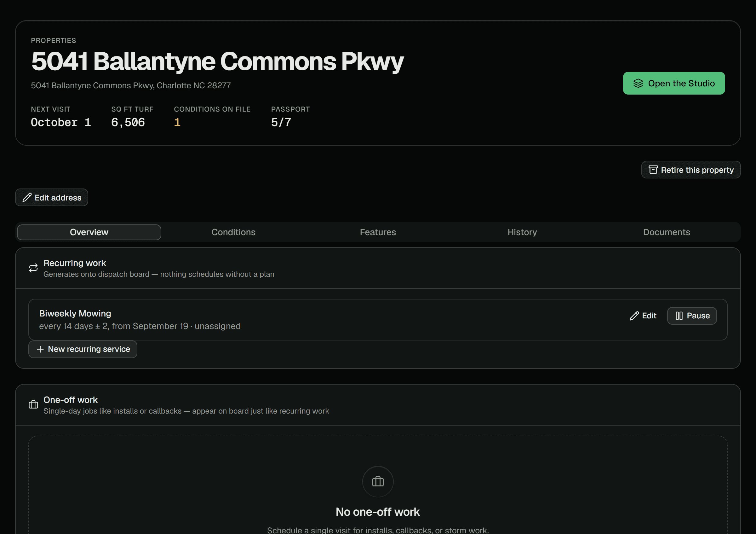Viewport: 756px width, 534px height.
Task: Click the recurring arrows icon in Recurring work
Action: pyautogui.click(x=33, y=268)
